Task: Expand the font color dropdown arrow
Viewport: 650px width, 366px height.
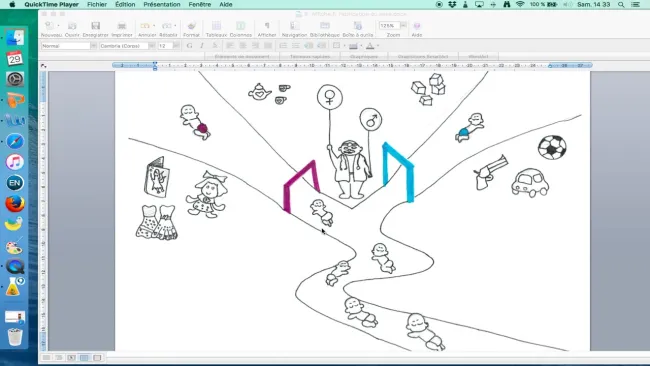Action: click(x=378, y=46)
